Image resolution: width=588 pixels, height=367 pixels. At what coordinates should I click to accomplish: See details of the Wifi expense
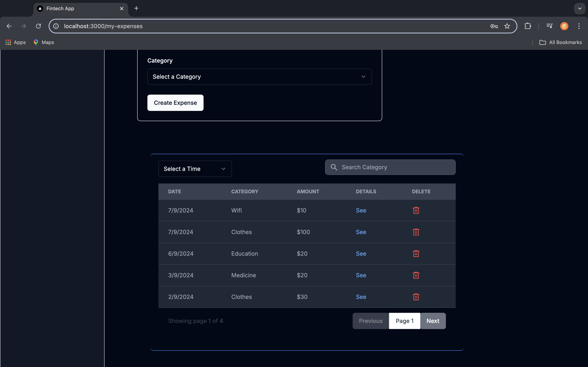coord(361,210)
